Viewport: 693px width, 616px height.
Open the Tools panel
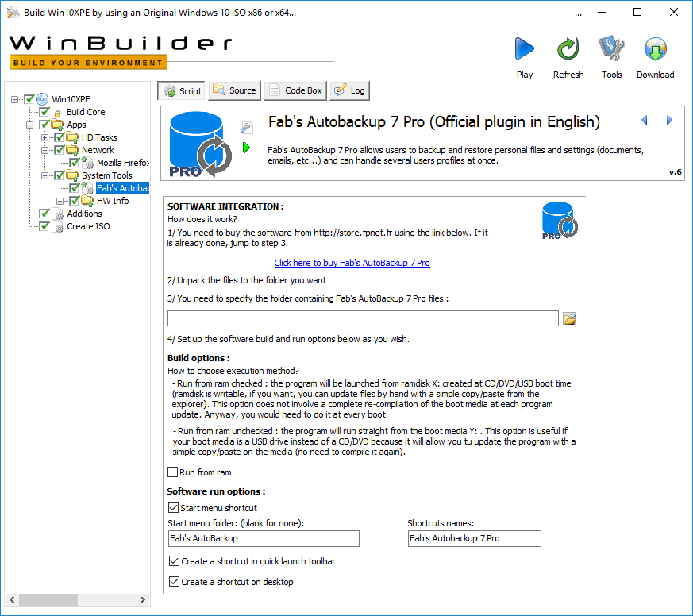611,48
